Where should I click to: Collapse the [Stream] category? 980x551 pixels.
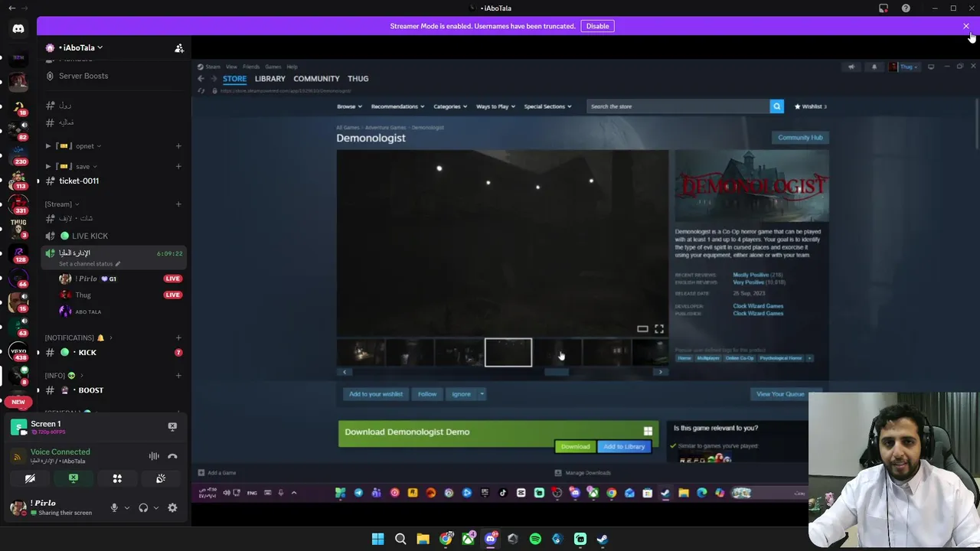tap(61, 204)
